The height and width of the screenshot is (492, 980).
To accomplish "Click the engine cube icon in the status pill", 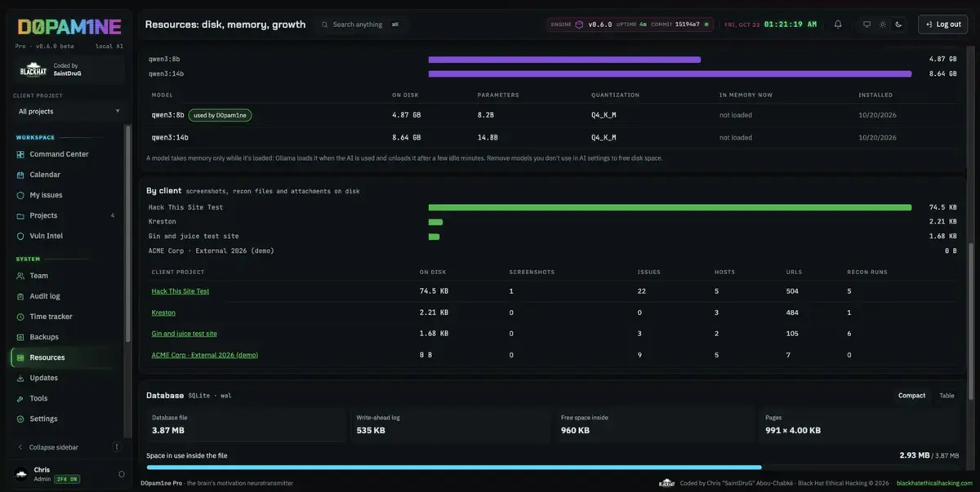I will coord(579,24).
